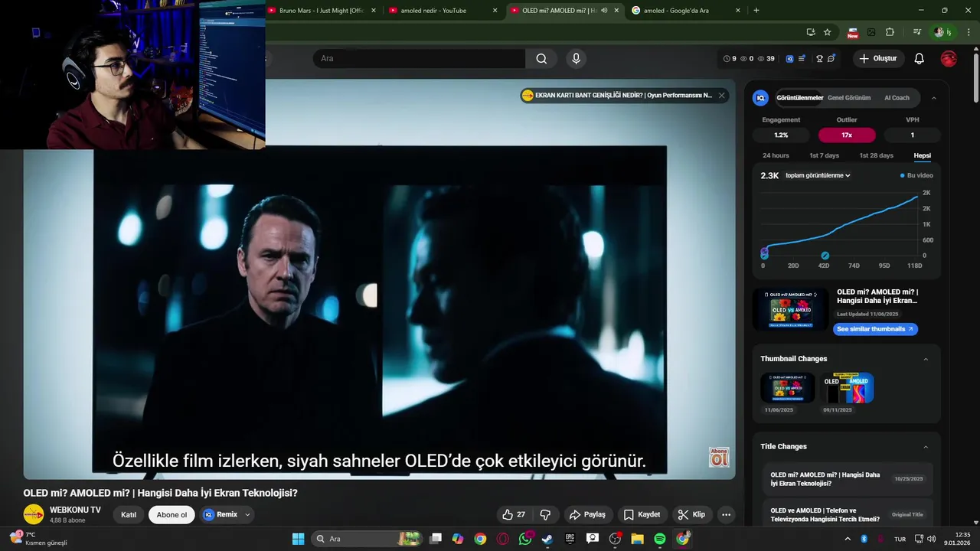
Task: Open more actions three-dot button under video
Action: click(x=726, y=515)
